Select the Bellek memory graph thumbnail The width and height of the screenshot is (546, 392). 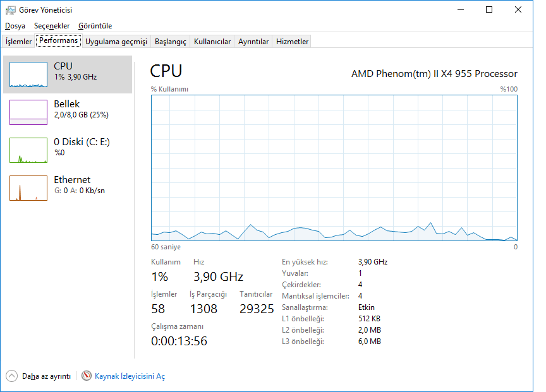(28, 112)
